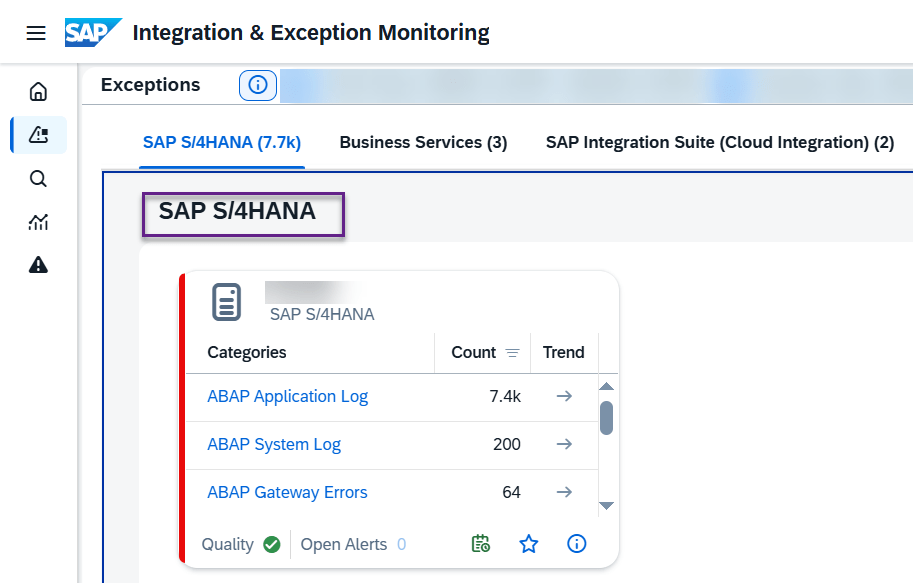Click the Open Alerts count value
This screenshot has width=913, height=583.
click(401, 545)
